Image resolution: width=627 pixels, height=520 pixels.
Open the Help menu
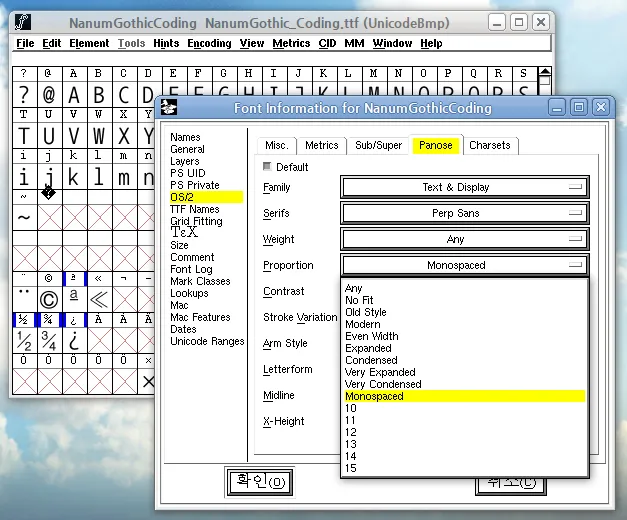tap(431, 43)
